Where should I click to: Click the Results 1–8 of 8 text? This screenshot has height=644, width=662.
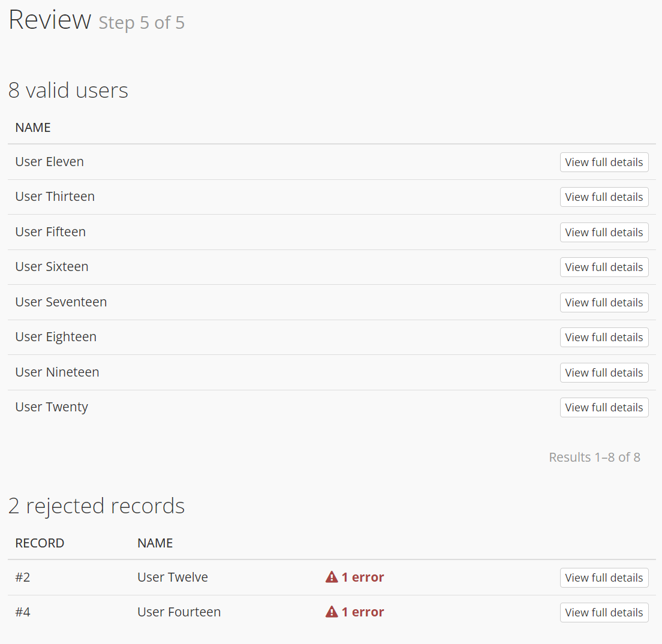point(594,457)
